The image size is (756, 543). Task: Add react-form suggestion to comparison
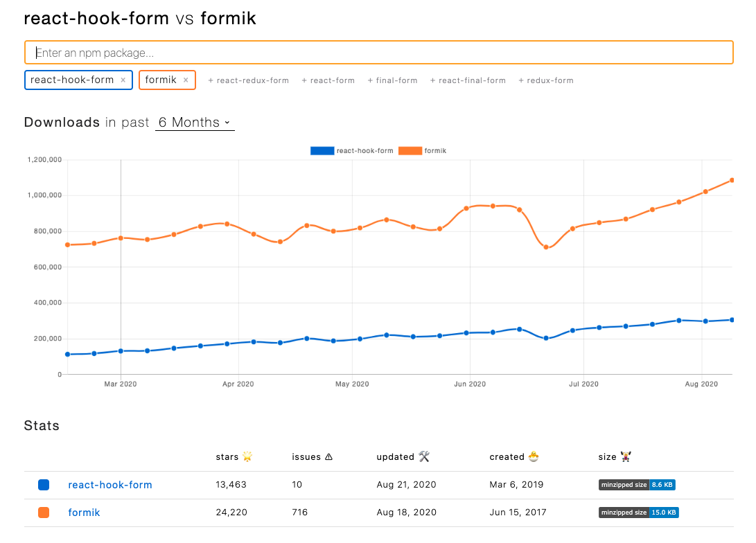click(328, 80)
